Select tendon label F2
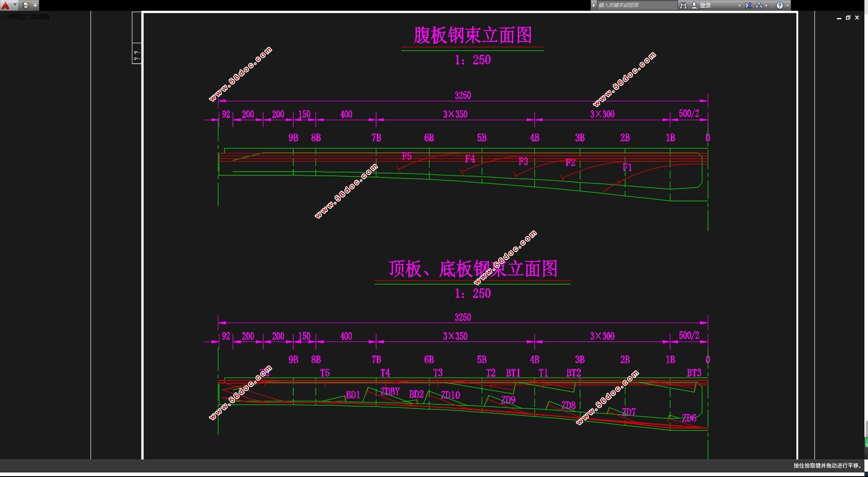Viewport: 868px width, 477px height. click(570, 162)
